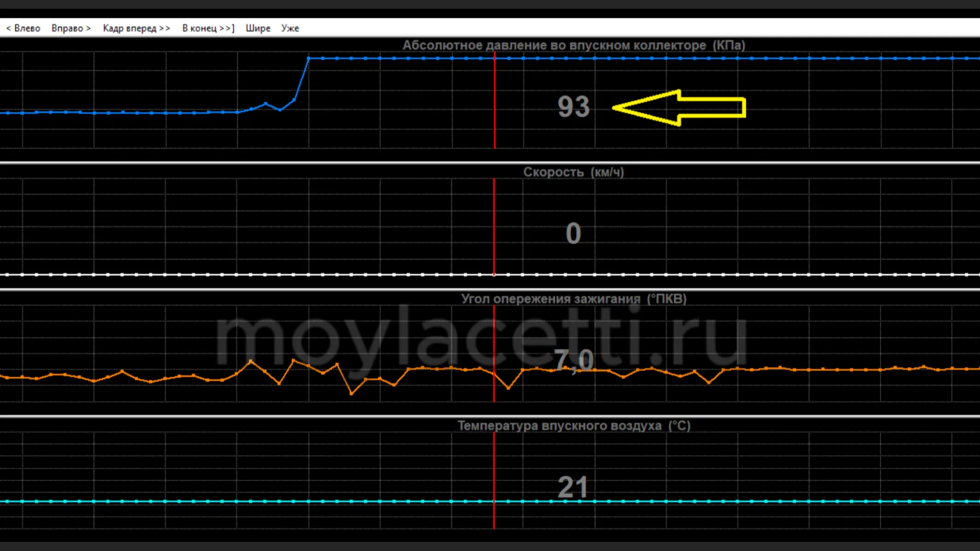Click the steep rising edge of the blue pressure curve

click(302, 79)
